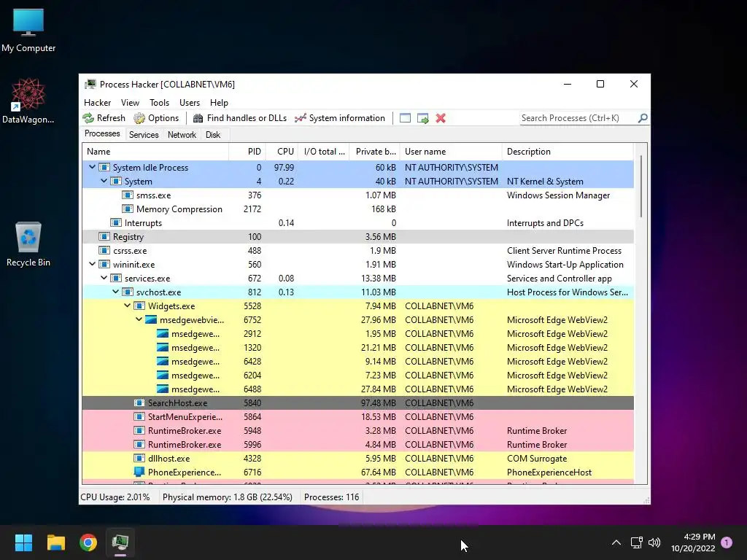Show hidden tray icons chevron

click(x=616, y=542)
